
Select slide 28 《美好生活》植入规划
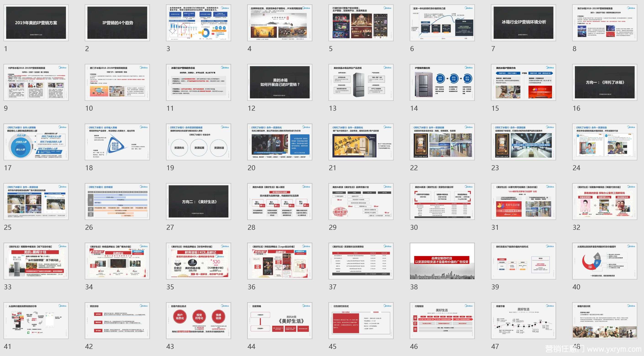pos(280,202)
